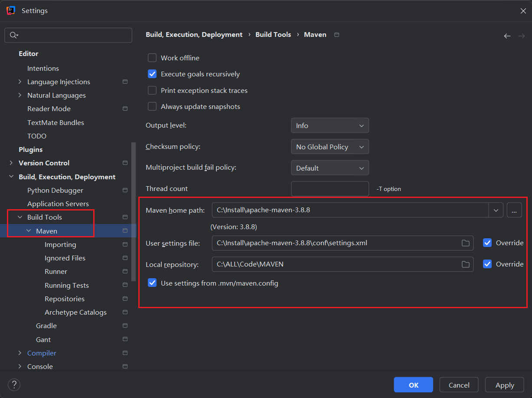The width and height of the screenshot is (532, 398).
Task: Click the back arrow navigation icon
Action: click(x=507, y=36)
